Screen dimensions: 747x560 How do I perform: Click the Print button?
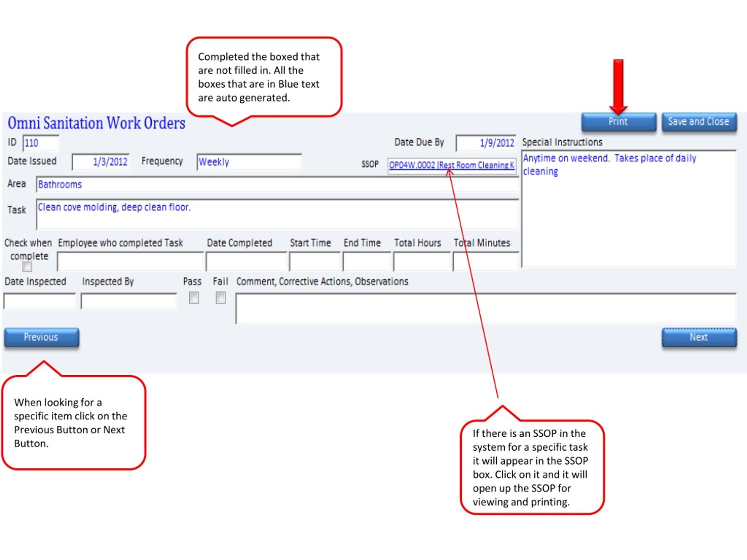pos(619,122)
